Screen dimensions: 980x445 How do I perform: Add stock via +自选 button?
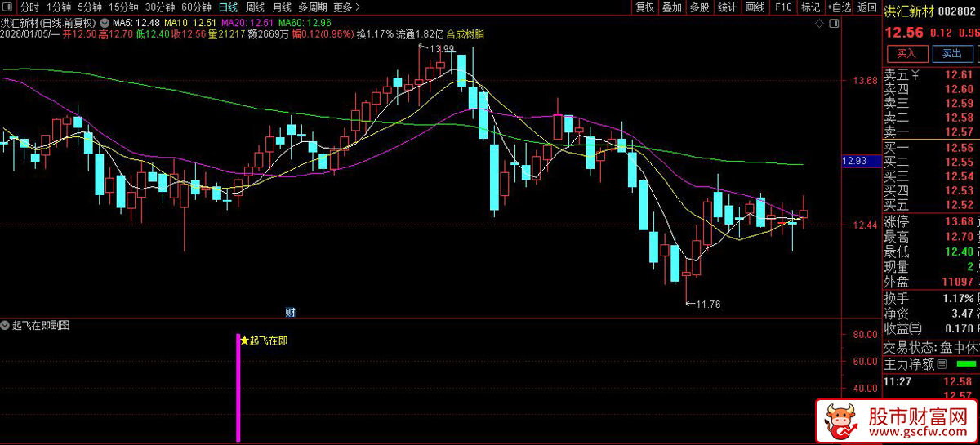838,7
